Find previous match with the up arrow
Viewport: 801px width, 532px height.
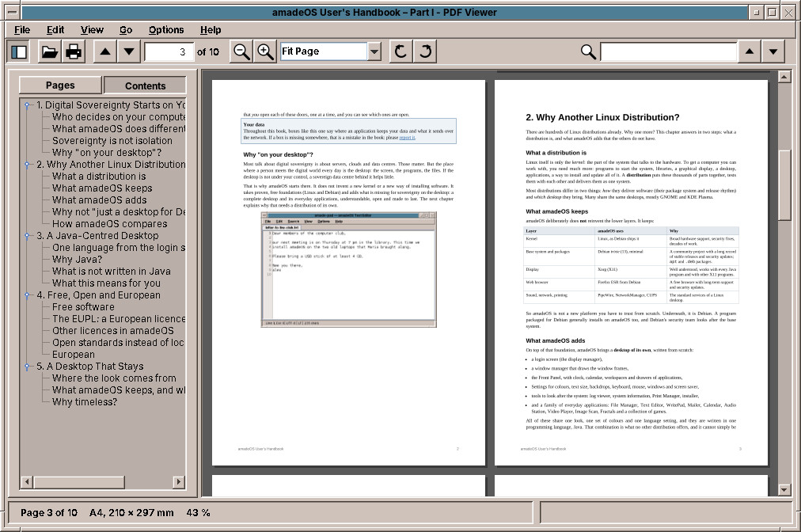point(750,51)
